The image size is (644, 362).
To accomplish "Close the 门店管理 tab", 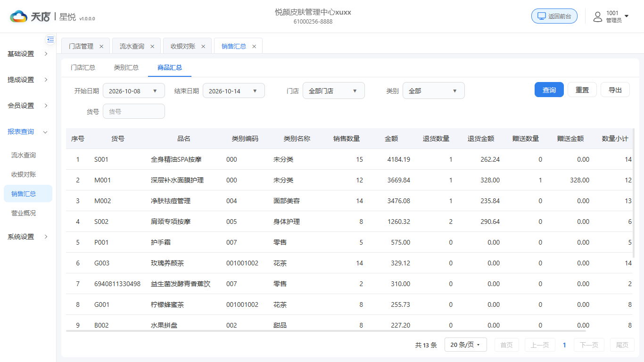I will point(101,46).
